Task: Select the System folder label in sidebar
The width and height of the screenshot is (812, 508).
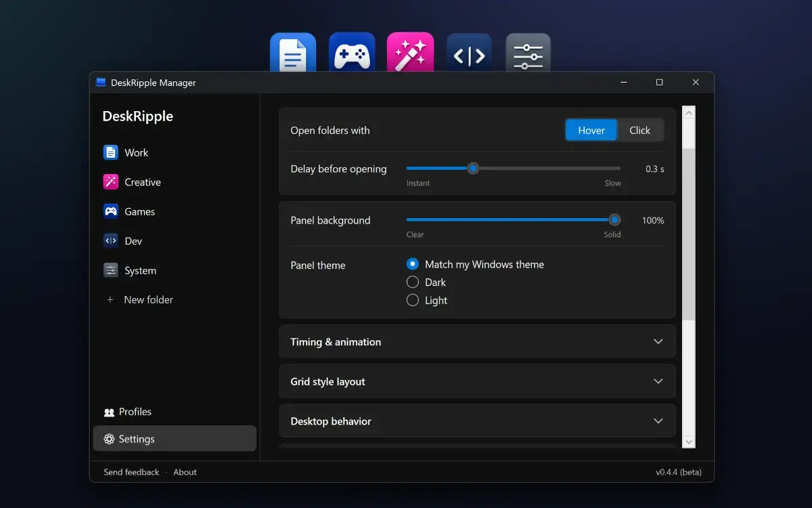Action: [x=140, y=270]
